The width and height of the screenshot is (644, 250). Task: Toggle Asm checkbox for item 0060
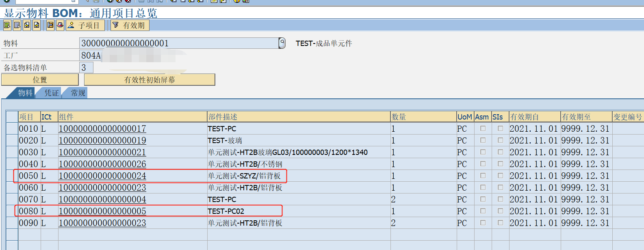click(483, 187)
